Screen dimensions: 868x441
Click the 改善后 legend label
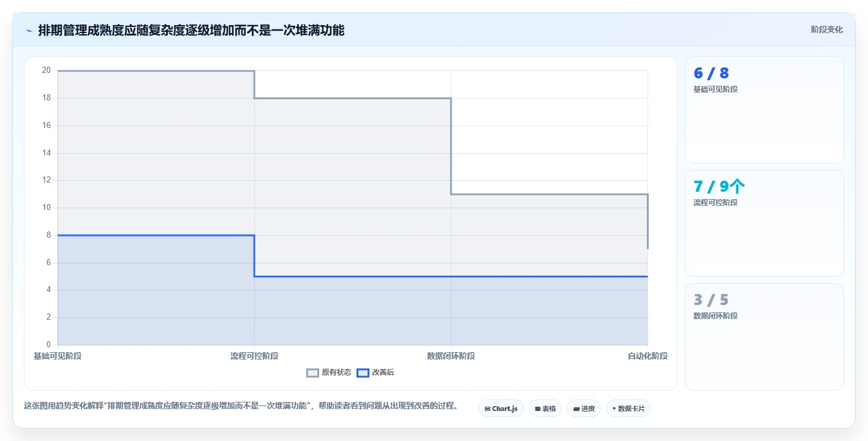click(383, 372)
